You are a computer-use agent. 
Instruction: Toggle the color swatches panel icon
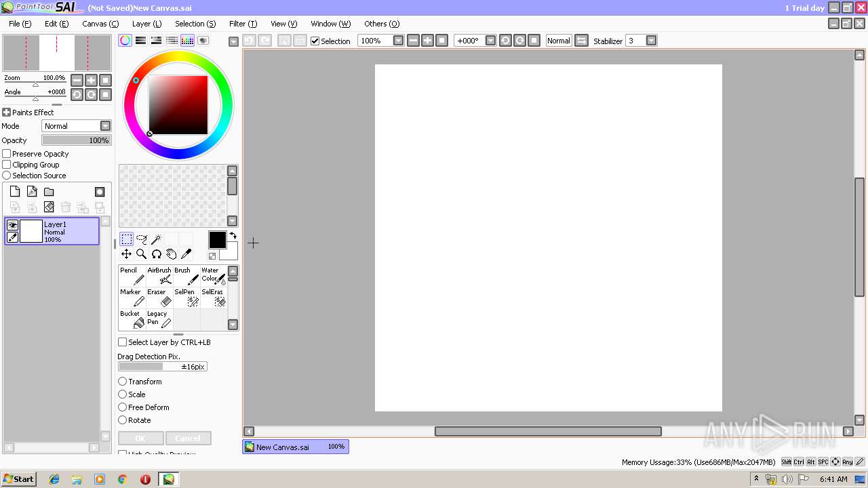187,41
